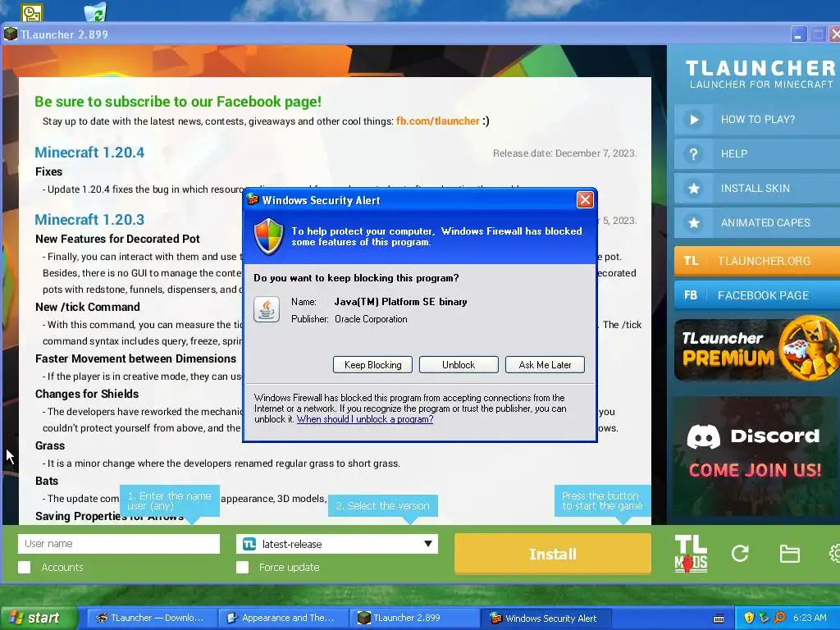
Task: Click the FB icon on Facebook button
Action: coord(691,295)
